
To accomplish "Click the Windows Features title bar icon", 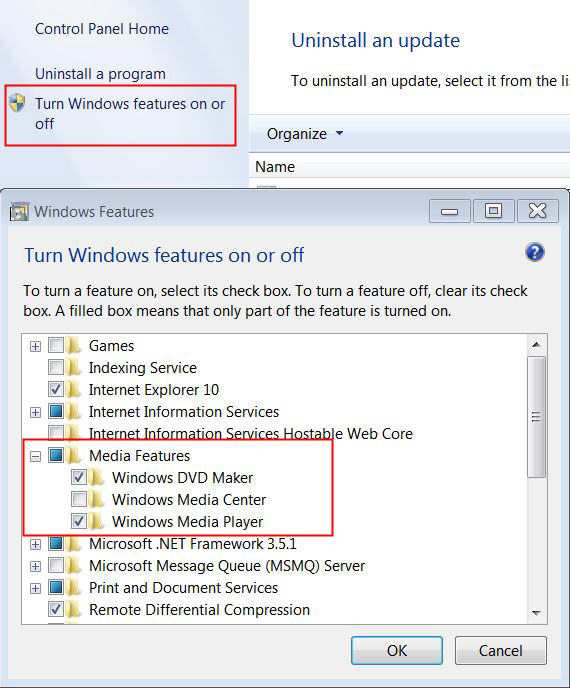I will click(19, 211).
